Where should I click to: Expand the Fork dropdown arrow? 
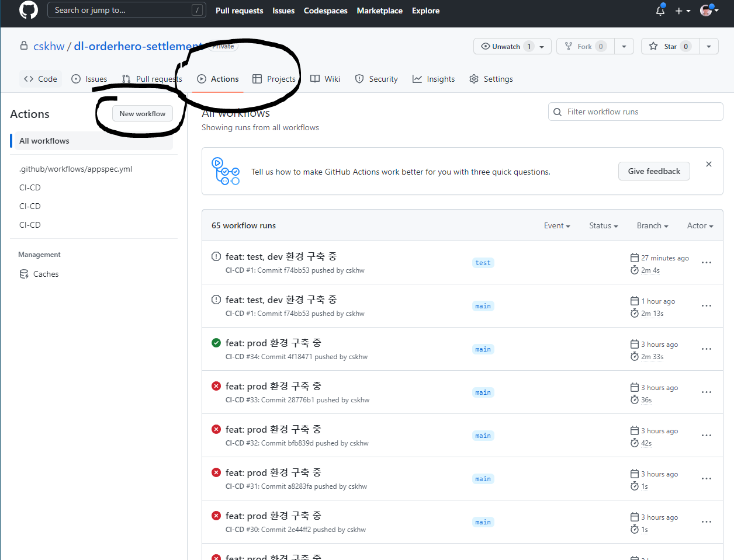(624, 46)
